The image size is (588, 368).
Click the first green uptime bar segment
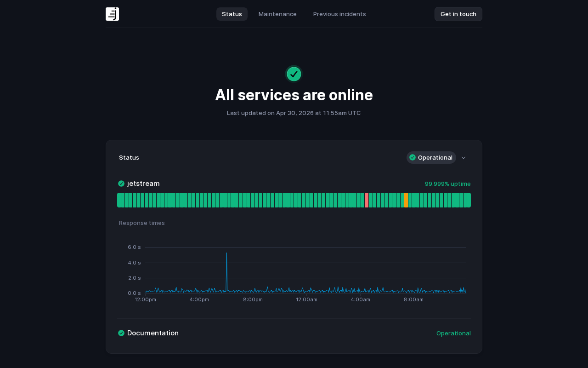[119, 200]
